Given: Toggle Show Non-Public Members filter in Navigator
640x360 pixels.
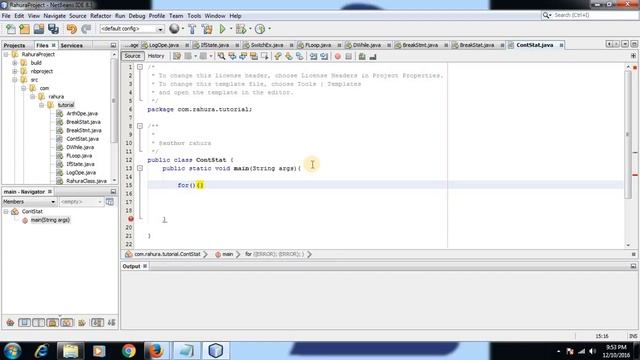Looking at the screenshot, I should click(53, 323).
